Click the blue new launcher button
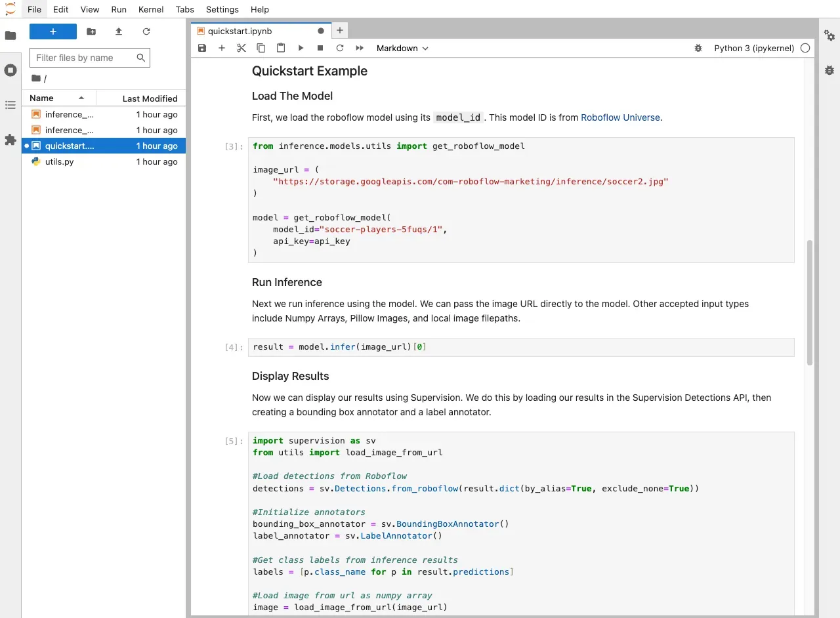The height and width of the screenshot is (618, 840). point(53,31)
